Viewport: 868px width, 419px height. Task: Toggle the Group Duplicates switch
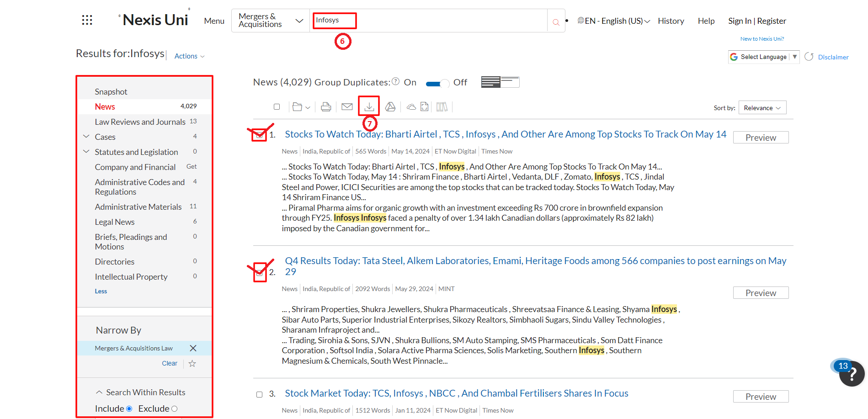click(438, 83)
